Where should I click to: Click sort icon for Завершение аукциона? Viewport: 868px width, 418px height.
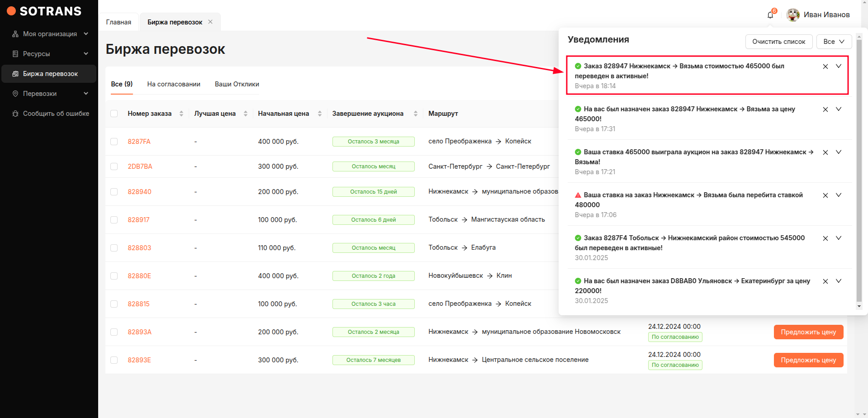tap(415, 114)
